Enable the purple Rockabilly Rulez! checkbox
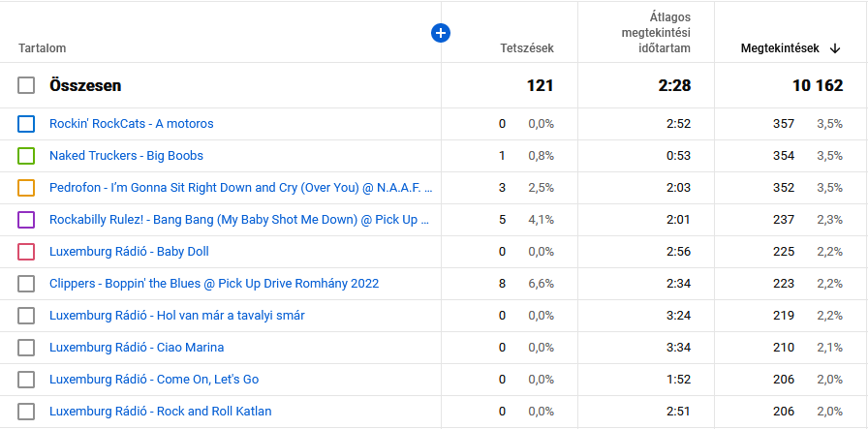 click(x=26, y=220)
